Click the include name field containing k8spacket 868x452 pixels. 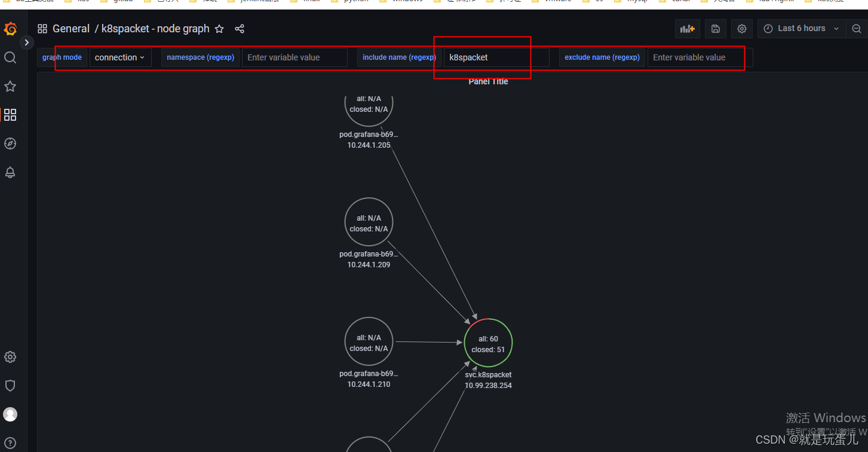coord(496,57)
